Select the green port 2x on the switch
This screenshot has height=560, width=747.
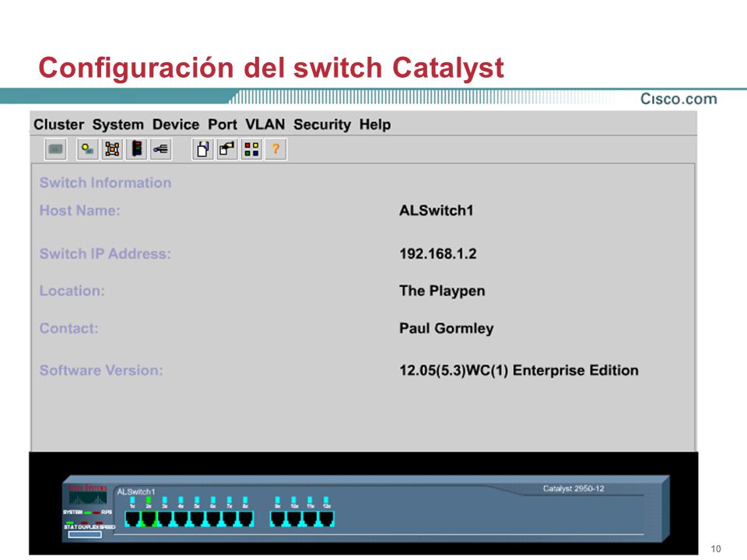149,519
